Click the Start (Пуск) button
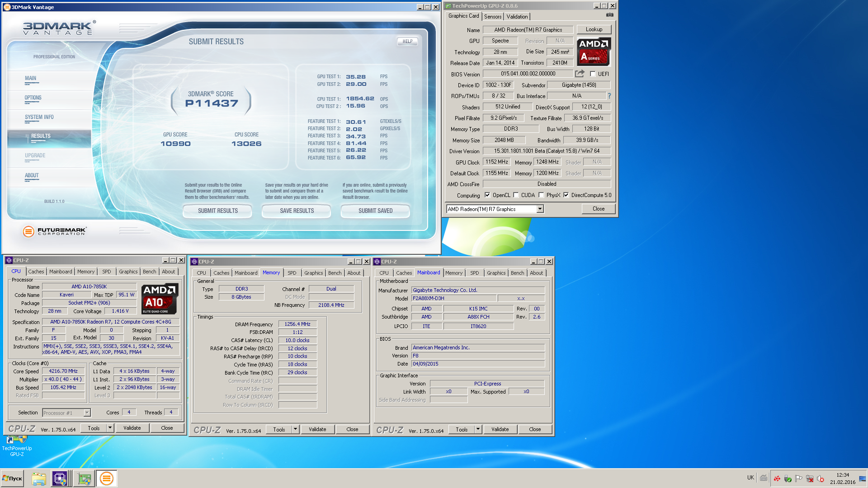Viewport: 868px width, 488px height. tap(12, 479)
